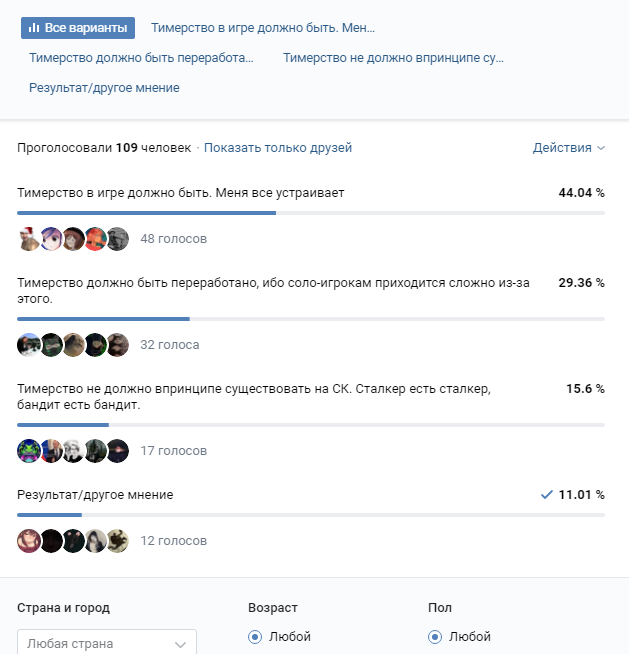Image resolution: width=629 pixels, height=654 pixels.
Task: Click the chevron arrow in Любая страна field
Action: coord(181,644)
